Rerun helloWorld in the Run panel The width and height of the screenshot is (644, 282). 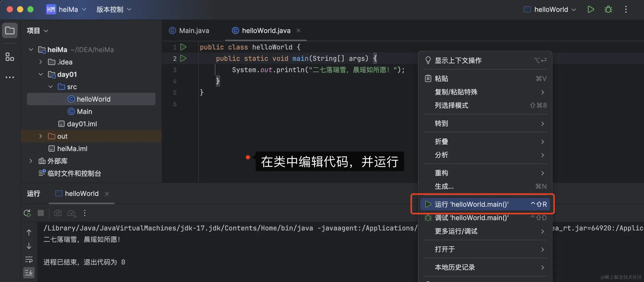(x=27, y=213)
